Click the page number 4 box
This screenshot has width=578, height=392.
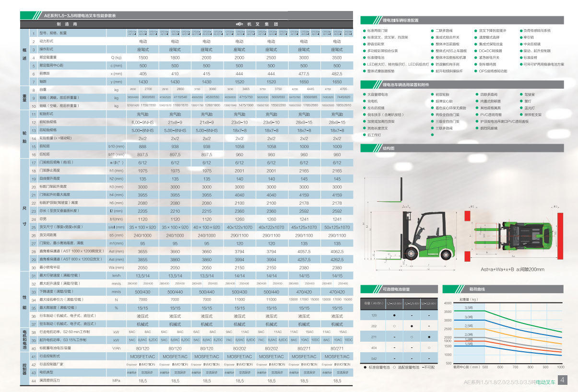pyautogui.click(x=562, y=380)
